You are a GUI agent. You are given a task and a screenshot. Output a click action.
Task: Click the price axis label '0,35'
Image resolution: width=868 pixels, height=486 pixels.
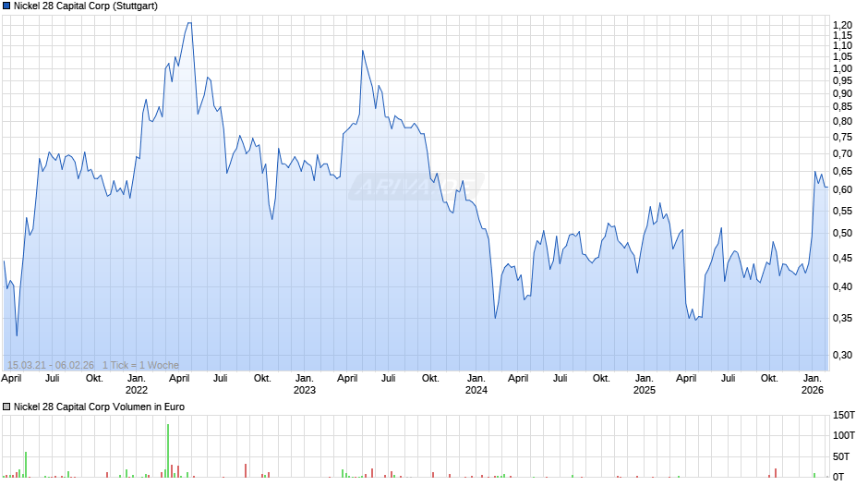click(x=842, y=318)
